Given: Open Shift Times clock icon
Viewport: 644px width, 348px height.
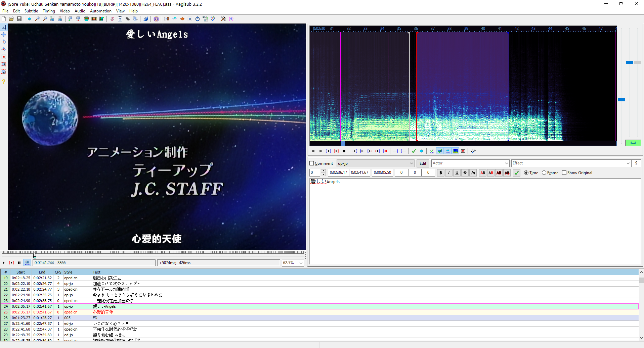Looking at the screenshot, I should click(198, 19).
